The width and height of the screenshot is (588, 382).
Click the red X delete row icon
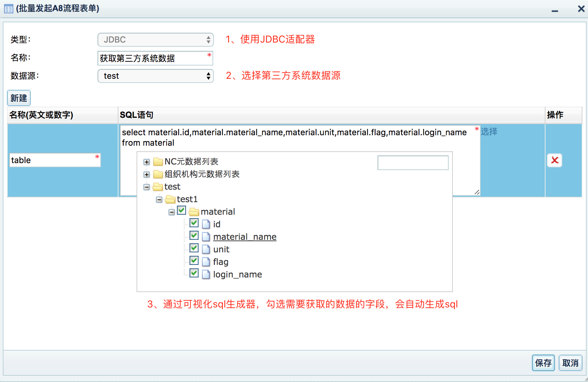coord(555,160)
